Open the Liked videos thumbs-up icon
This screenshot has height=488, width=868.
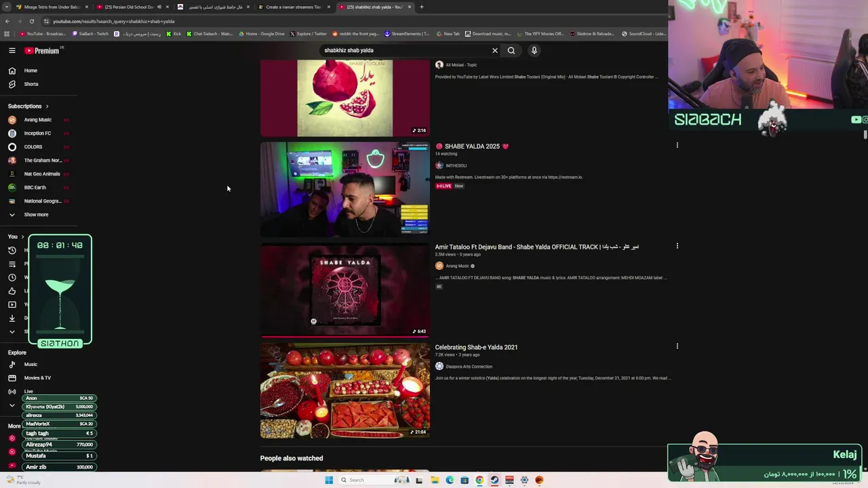point(12,291)
